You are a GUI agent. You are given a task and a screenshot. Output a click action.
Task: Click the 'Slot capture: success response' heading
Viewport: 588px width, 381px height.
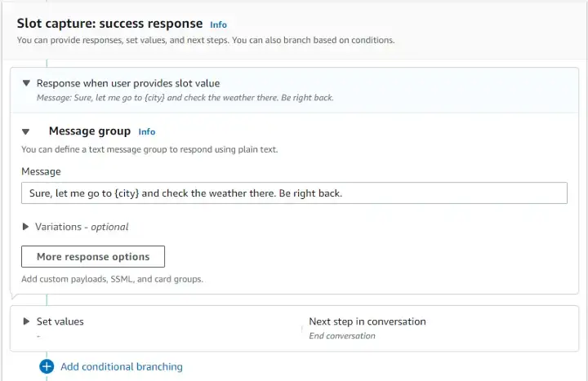click(x=109, y=24)
